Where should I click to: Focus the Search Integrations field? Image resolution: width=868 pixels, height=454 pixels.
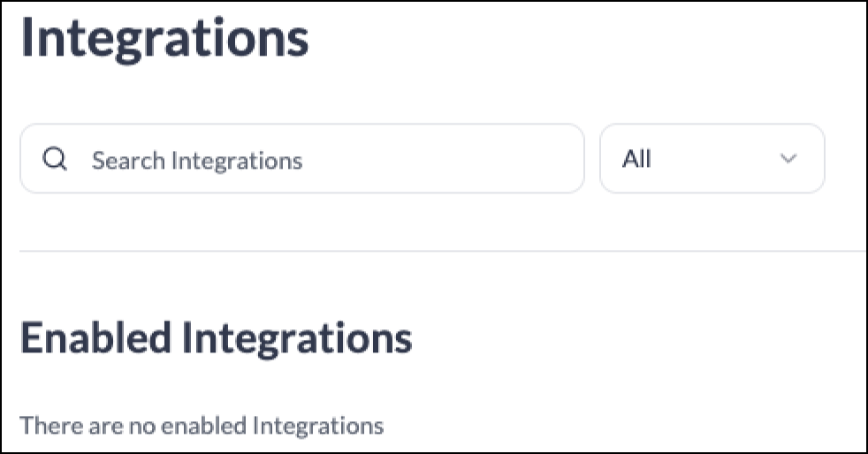302,159
